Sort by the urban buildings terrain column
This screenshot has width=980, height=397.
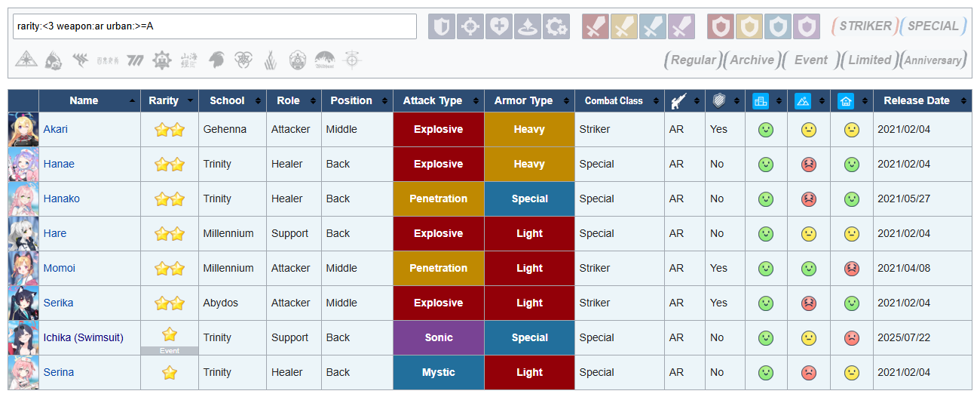[x=766, y=100]
